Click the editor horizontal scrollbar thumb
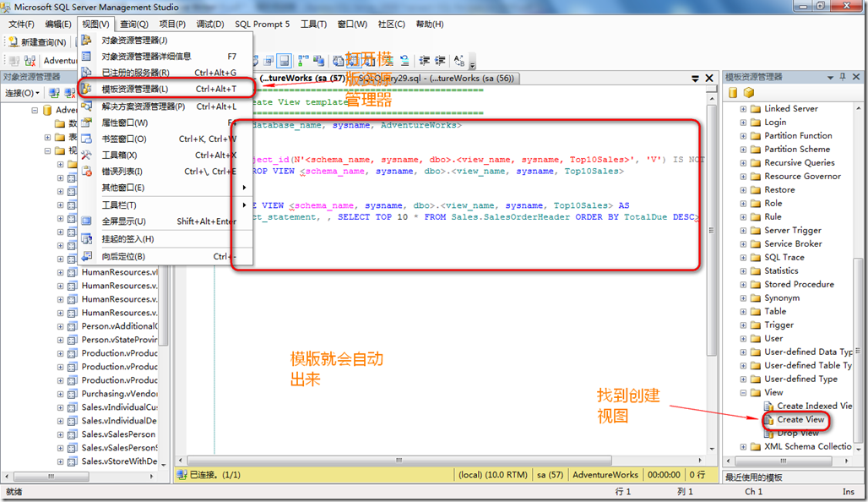This screenshot has width=868, height=502. click(x=399, y=461)
